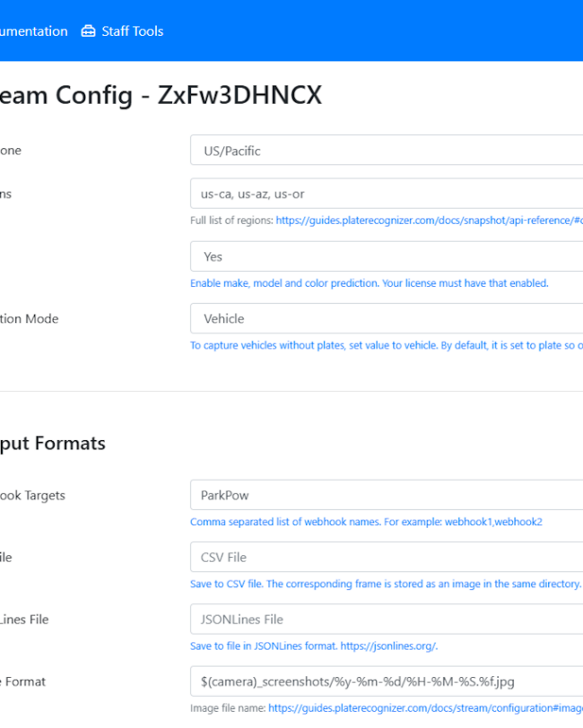Click the Output Formats section heading

pyautogui.click(x=53, y=443)
